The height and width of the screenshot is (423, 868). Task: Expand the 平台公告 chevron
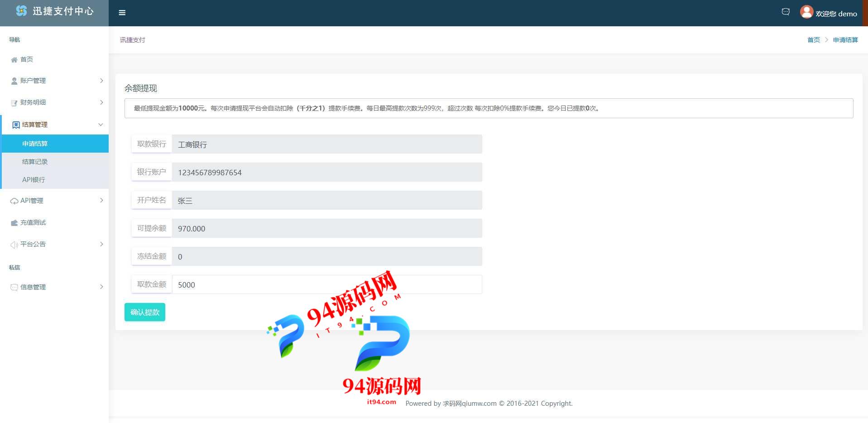pyautogui.click(x=101, y=244)
